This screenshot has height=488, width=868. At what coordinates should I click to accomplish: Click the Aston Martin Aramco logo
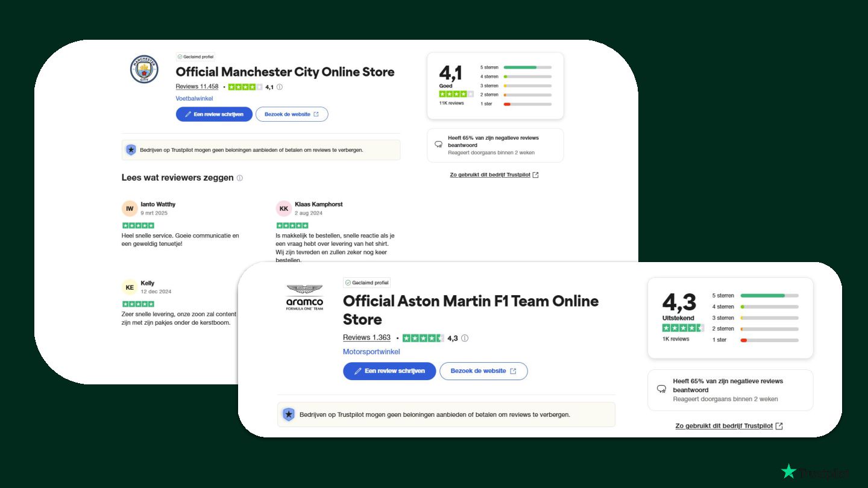304,297
